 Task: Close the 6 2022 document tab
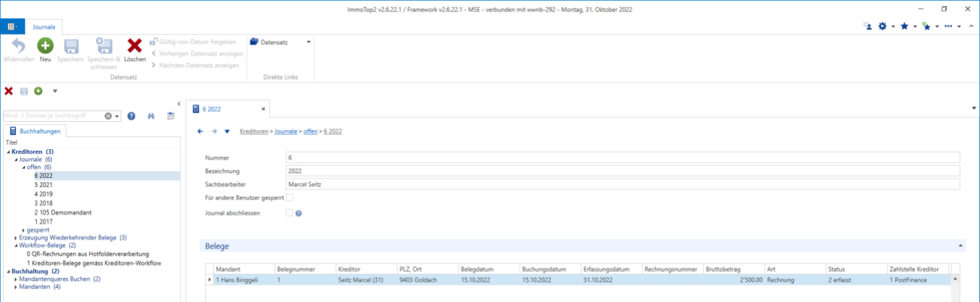click(x=263, y=109)
